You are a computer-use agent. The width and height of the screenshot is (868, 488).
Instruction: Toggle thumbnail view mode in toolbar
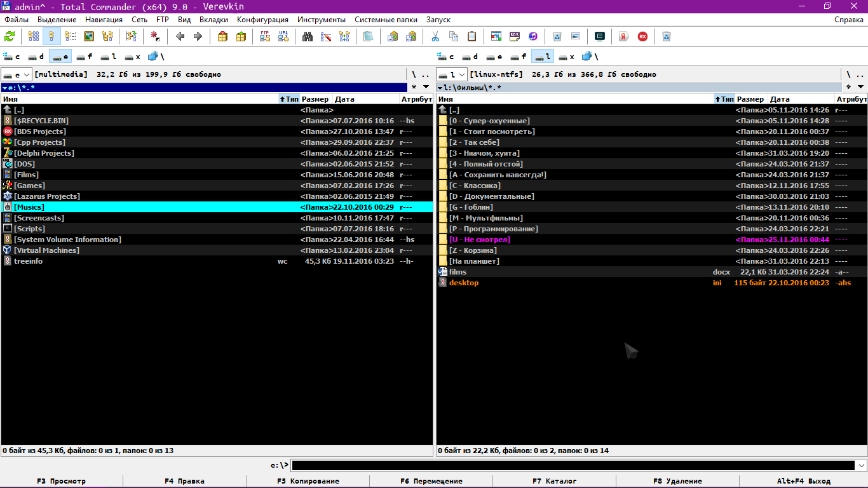tap(89, 36)
